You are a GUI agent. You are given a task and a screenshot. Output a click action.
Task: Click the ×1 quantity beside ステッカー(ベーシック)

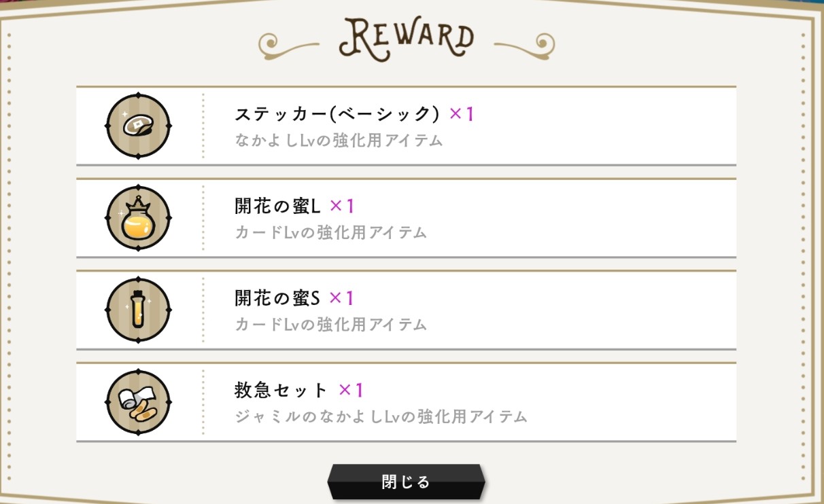[x=461, y=114]
